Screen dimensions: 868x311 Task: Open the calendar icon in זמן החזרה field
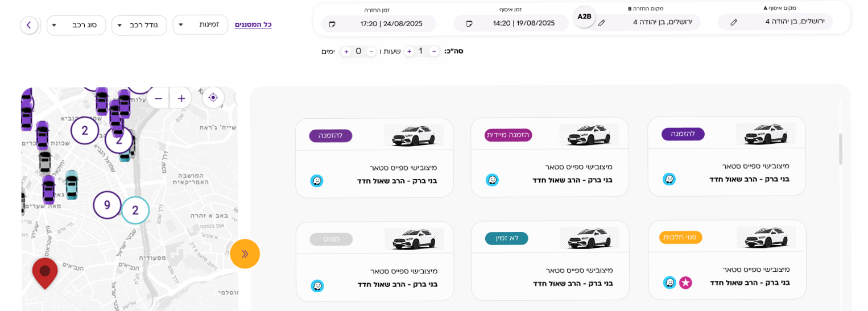click(x=332, y=24)
